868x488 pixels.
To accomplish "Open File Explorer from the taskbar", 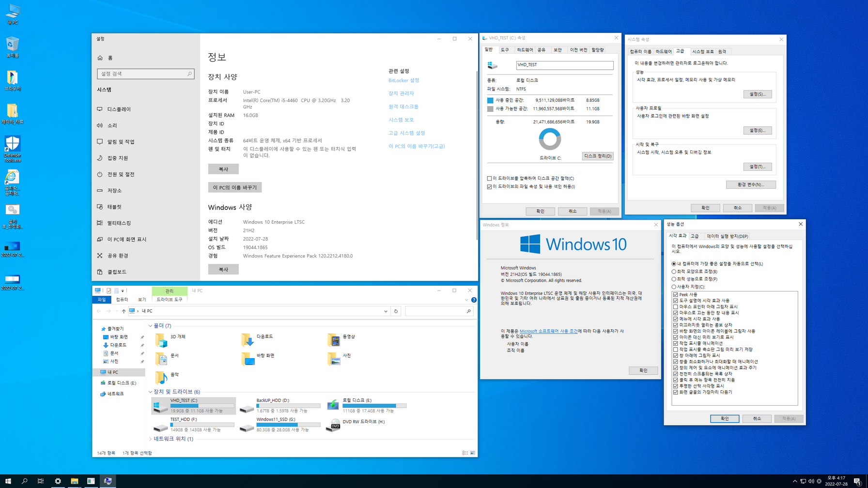I will pos(74,481).
